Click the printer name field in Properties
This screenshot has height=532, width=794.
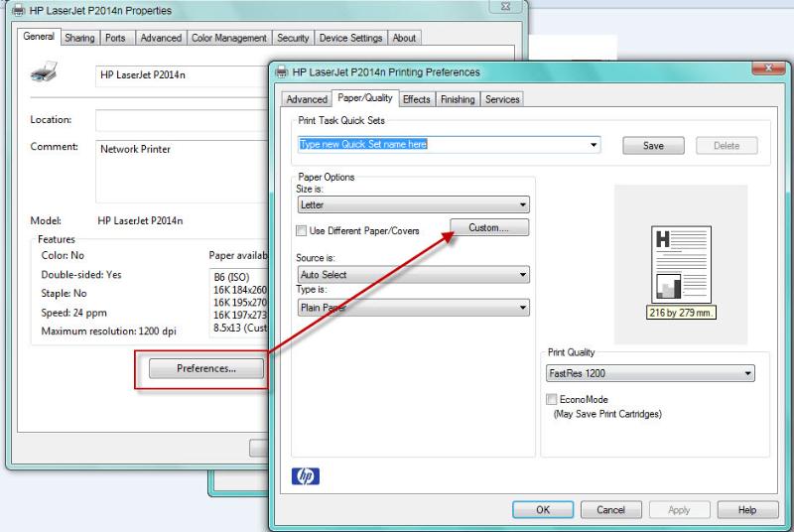click(x=183, y=75)
